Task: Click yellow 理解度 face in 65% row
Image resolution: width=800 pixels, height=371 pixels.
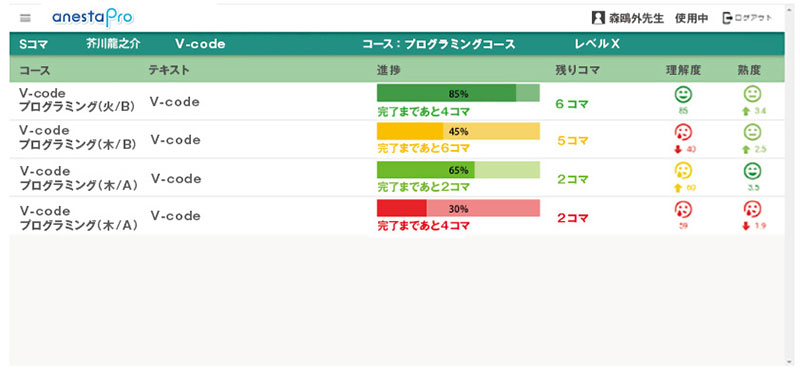Action: (x=683, y=171)
